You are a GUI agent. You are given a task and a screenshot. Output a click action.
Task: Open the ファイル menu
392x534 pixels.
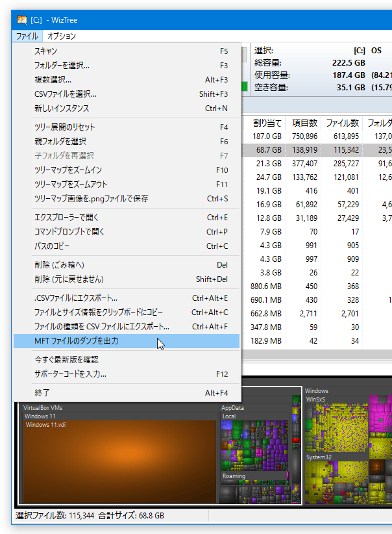tap(27, 36)
